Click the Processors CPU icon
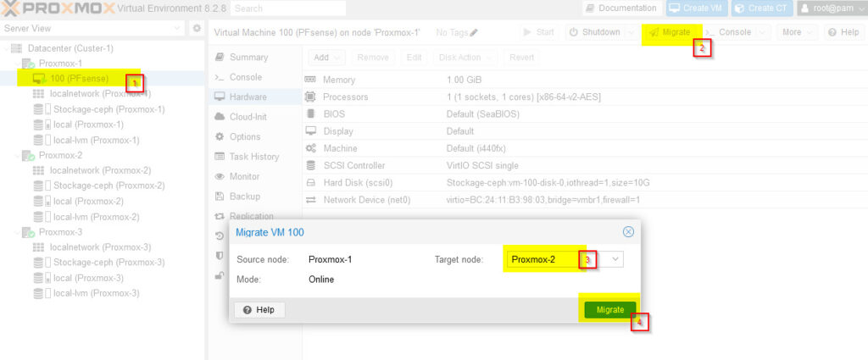868x360 pixels. (310, 97)
